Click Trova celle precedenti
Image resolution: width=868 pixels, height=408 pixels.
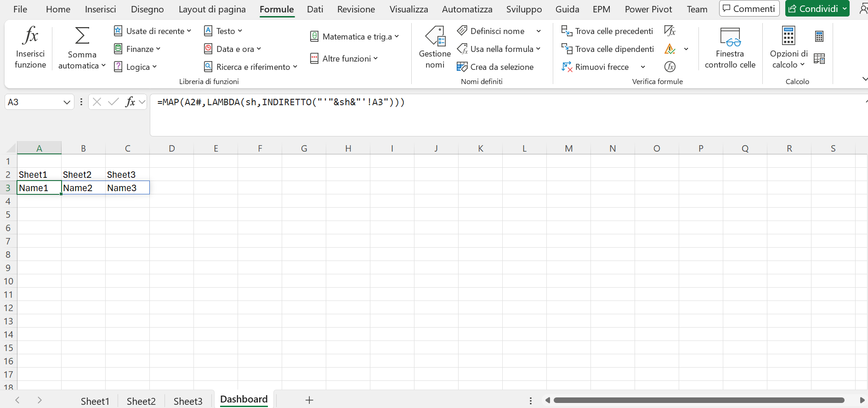click(607, 31)
